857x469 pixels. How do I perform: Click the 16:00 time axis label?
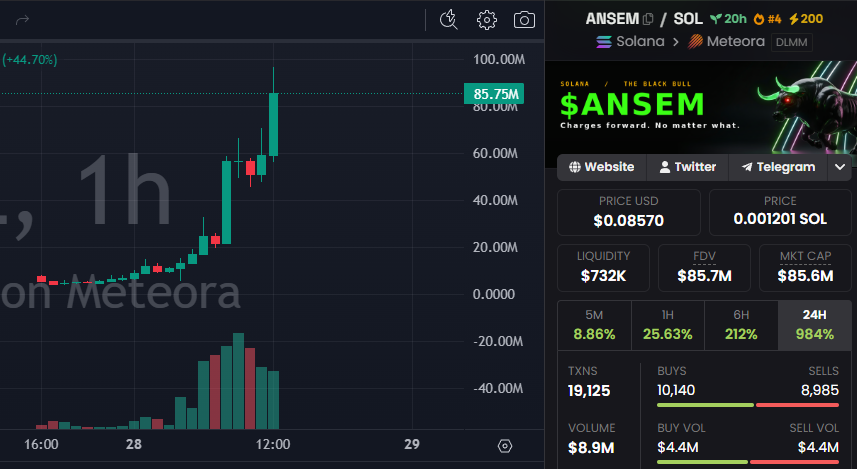point(41,444)
